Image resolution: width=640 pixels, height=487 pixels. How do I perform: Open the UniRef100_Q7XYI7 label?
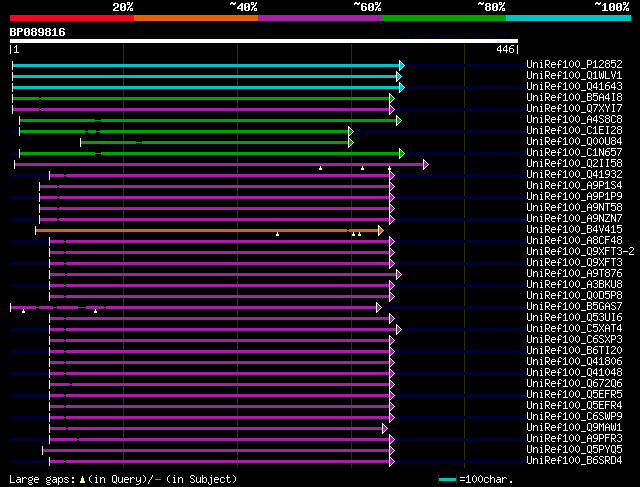click(x=574, y=109)
